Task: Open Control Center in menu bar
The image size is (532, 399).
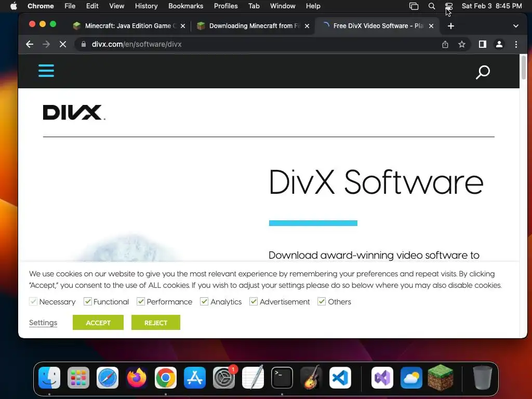Action: click(449, 6)
